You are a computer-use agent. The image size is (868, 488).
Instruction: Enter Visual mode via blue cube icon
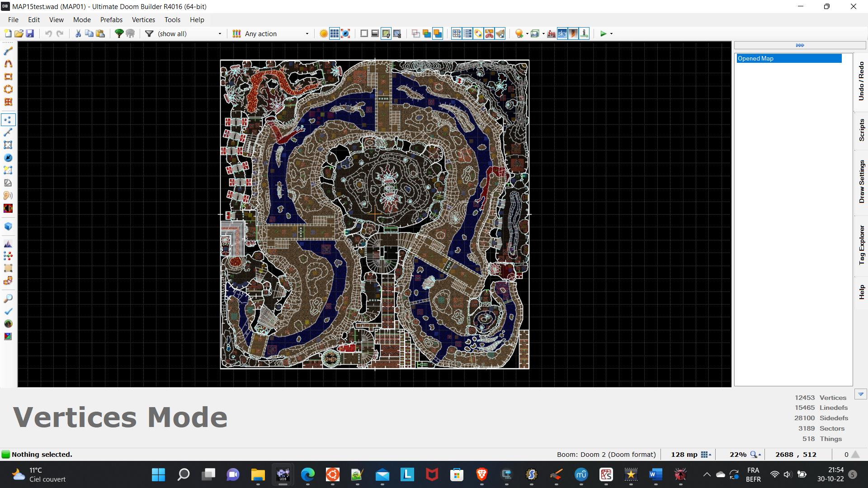pyautogui.click(x=8, y=226)
